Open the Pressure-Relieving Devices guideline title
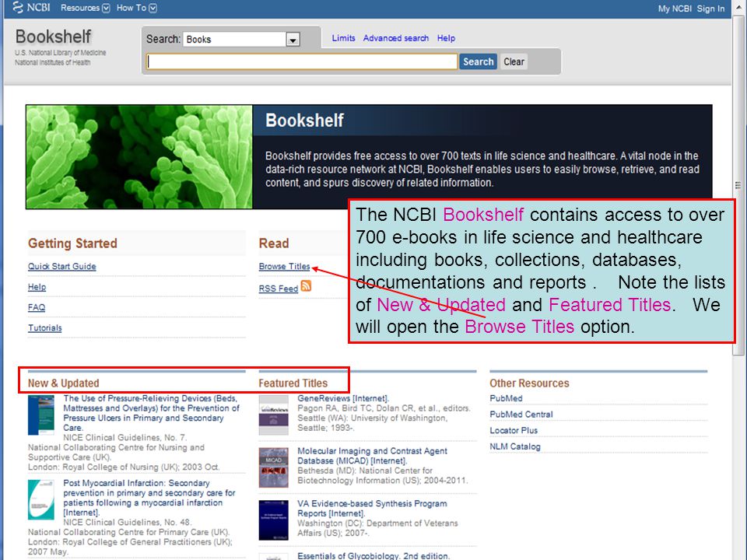This screenshot has width=747, height=560. (x=151, y=413)
